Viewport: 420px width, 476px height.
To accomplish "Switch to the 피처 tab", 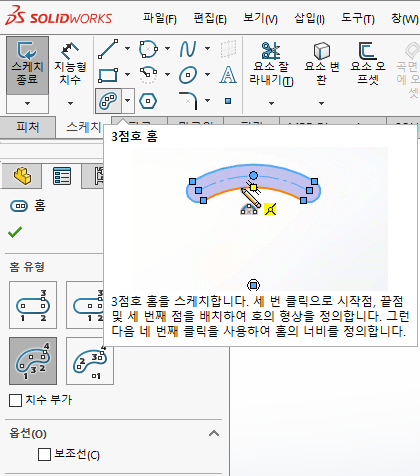I will coord(28,127).
